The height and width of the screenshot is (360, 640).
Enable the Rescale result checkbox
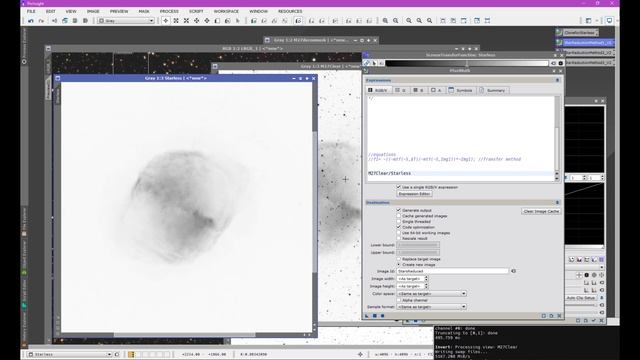click(x=399, y=238)
